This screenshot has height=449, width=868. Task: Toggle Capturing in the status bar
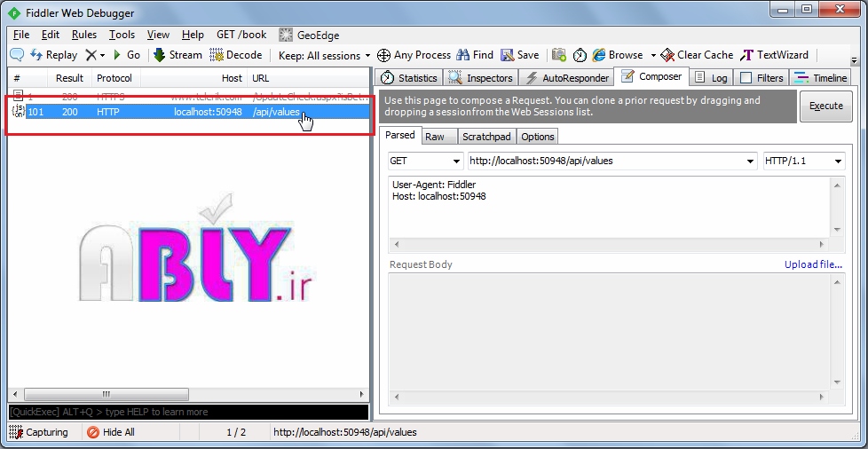point(39,432)
